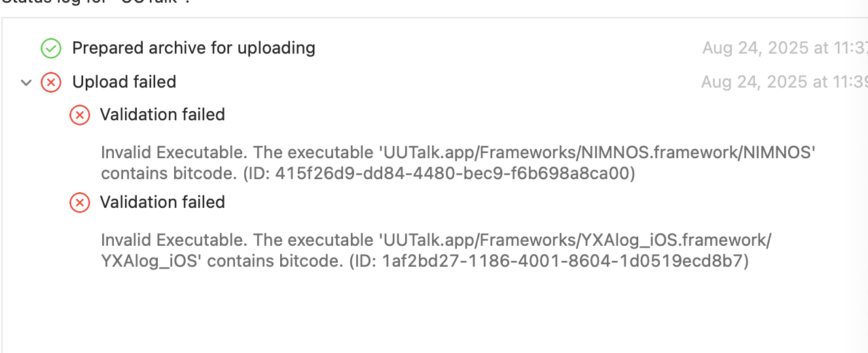
Task: Collapse the Upload failed section chevron
Action: pyautogui.click(x=26, y=82)
